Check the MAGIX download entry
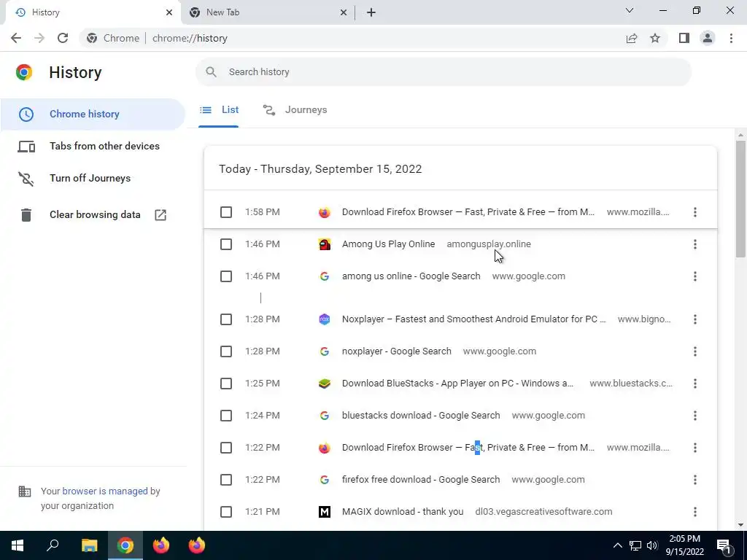This screenshot has width=747, height=560. (x=226, y=512)
